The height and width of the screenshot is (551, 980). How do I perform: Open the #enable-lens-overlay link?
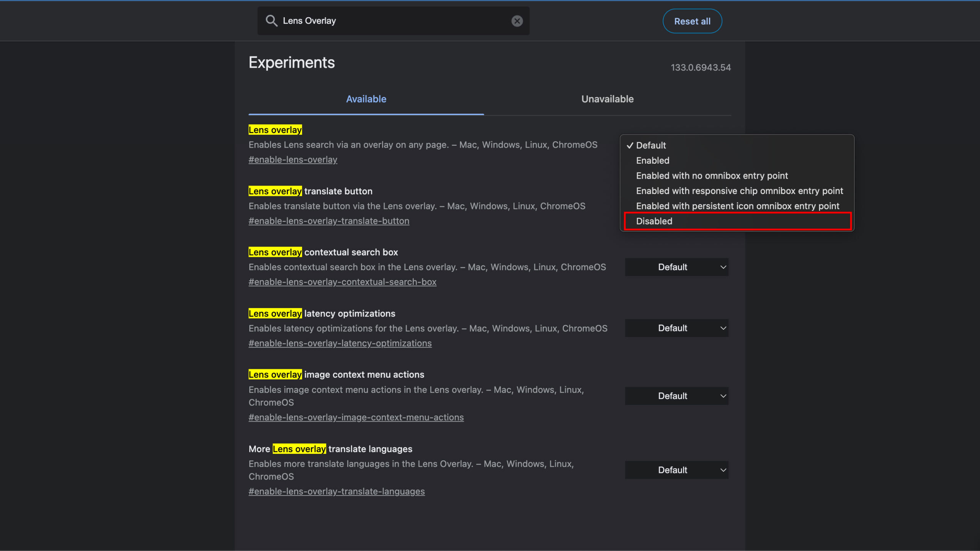tap(293, 160)
